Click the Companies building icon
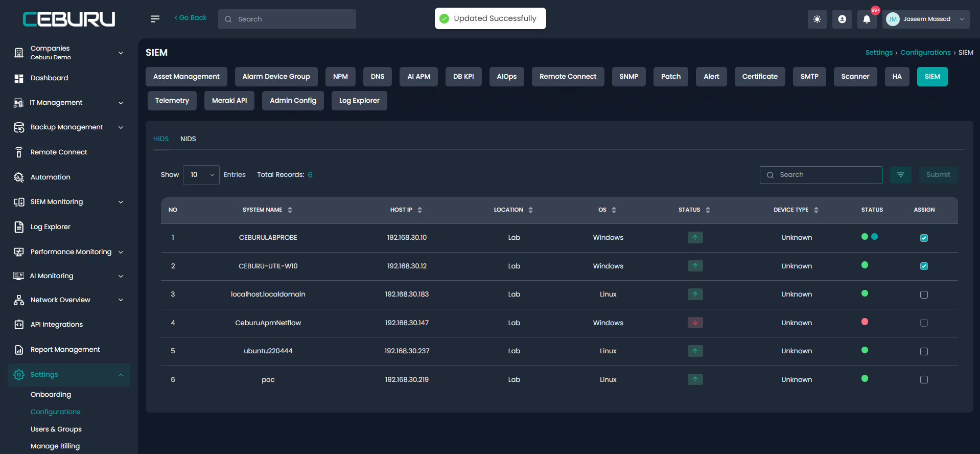 point(19,52)
